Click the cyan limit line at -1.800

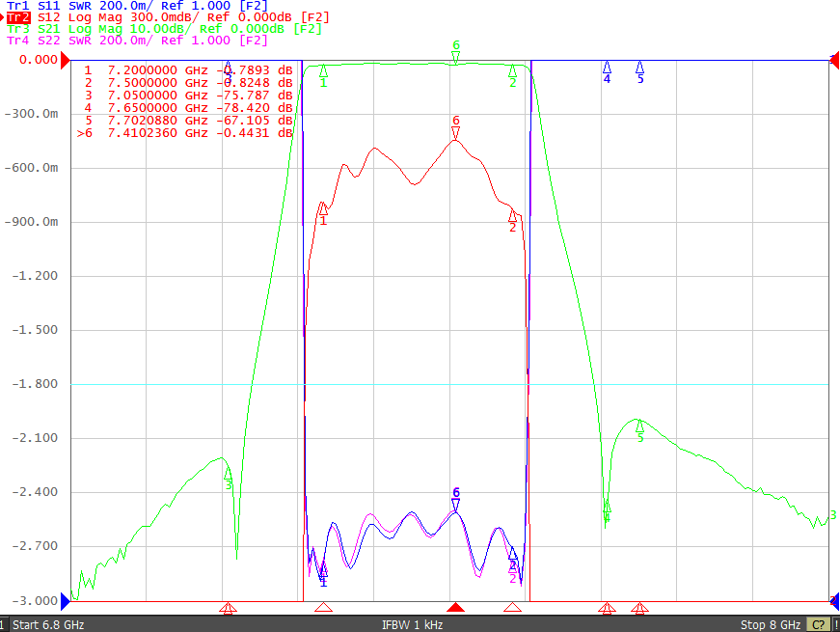[449, 384]
